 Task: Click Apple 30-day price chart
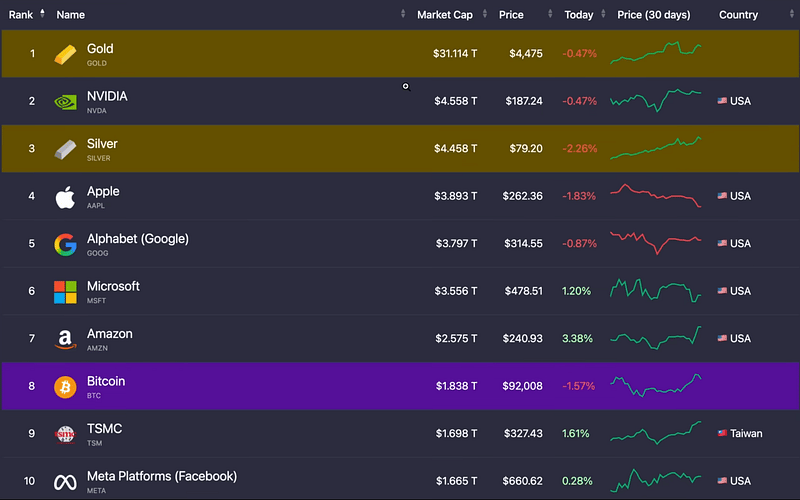[x=656, y=195]
